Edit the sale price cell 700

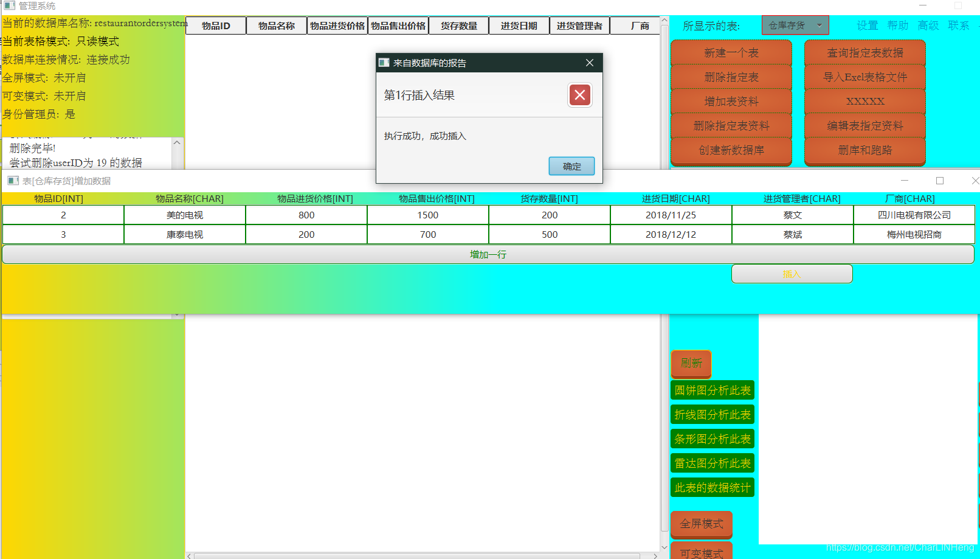click(428, 235)
